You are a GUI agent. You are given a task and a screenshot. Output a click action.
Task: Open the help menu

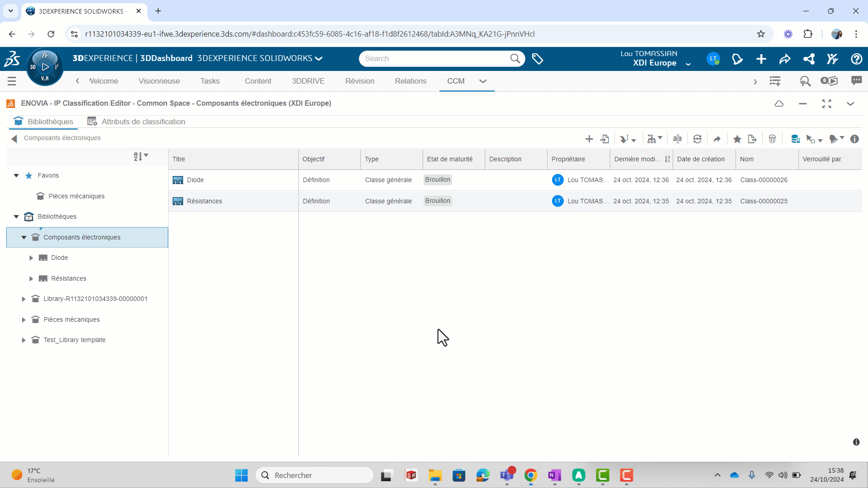tap(857, 59)
